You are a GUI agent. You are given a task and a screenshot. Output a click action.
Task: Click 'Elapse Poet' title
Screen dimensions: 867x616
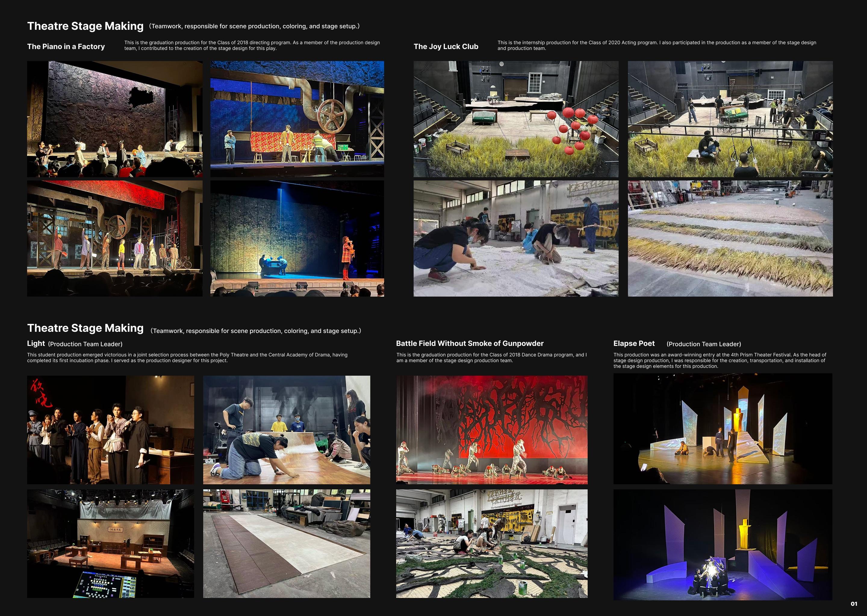[634, 343]
